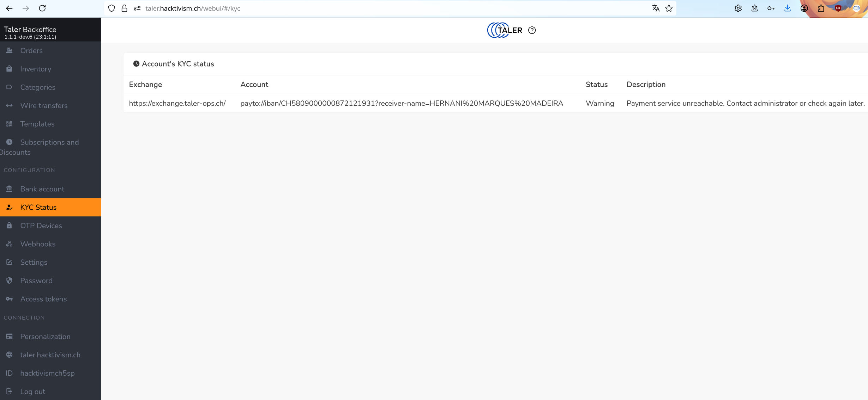The width and height of the screenshot is (868, 400).
Task: Click the Status column header
Action: (x=597, y=85)
